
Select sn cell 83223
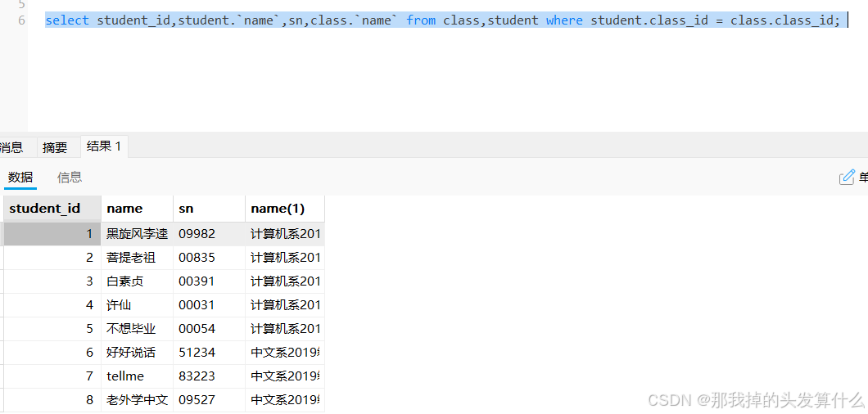click(x=210, y=376)
